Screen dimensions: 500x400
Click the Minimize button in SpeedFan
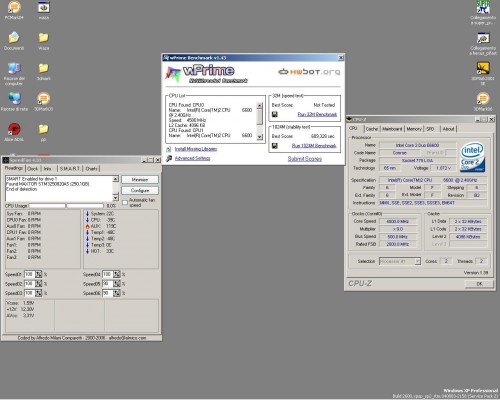pos(140,180)
